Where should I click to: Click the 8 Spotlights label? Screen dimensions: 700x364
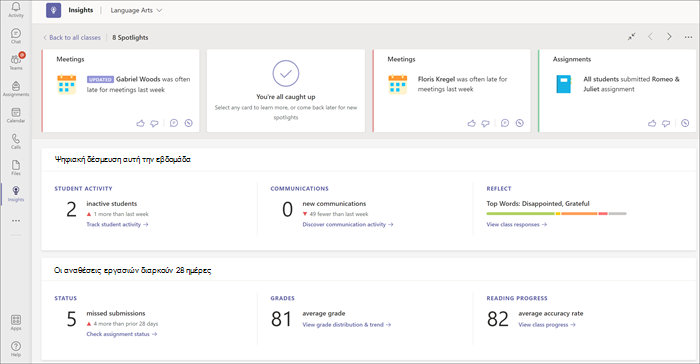(130, 38)
